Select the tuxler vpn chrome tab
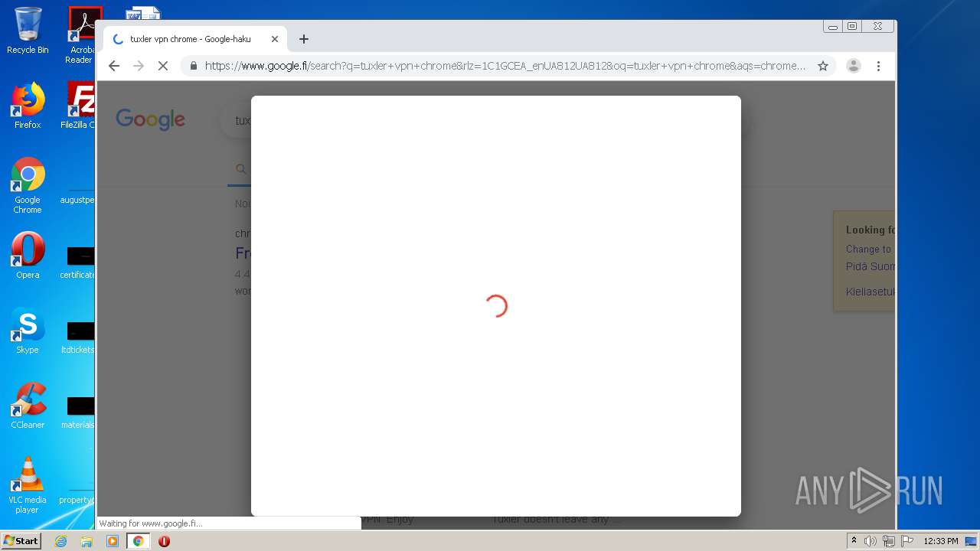The height and width of the screenshot is (551, 980). point(194,39)
